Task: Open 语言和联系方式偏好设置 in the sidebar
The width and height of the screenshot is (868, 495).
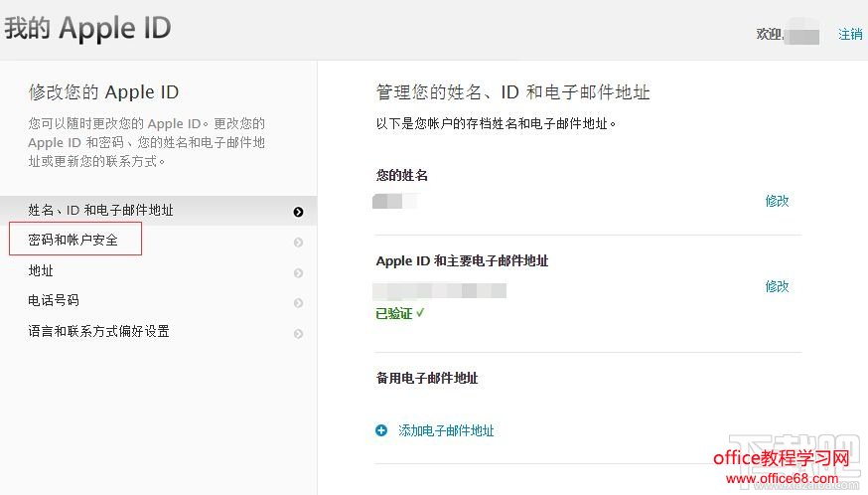Action: [x=98, y=332]
